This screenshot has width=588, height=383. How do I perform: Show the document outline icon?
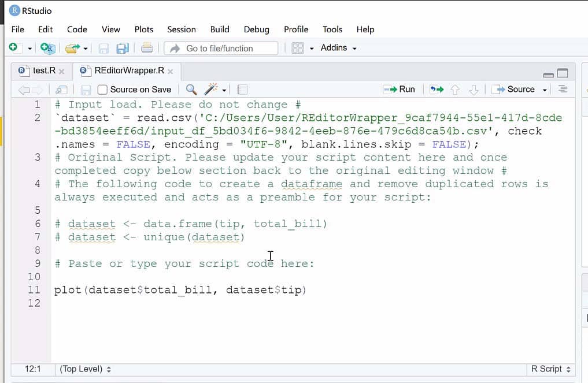563,89
